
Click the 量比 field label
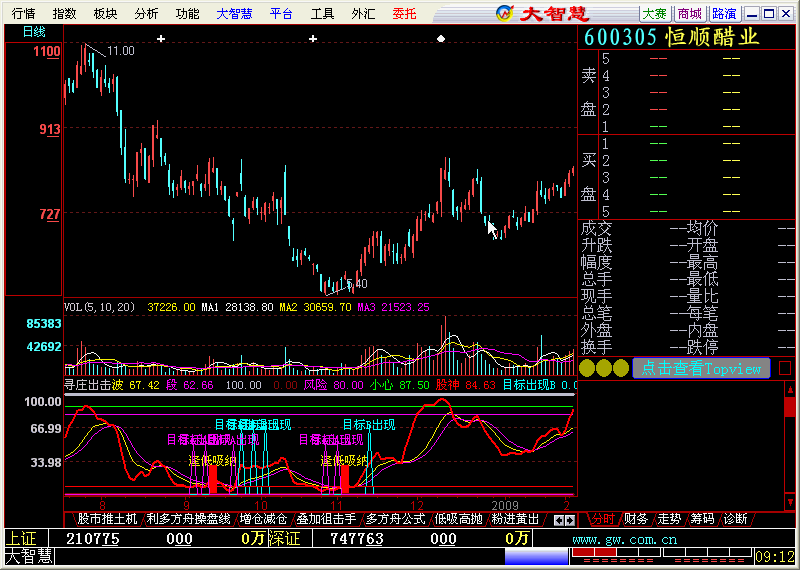pos(702,296)
